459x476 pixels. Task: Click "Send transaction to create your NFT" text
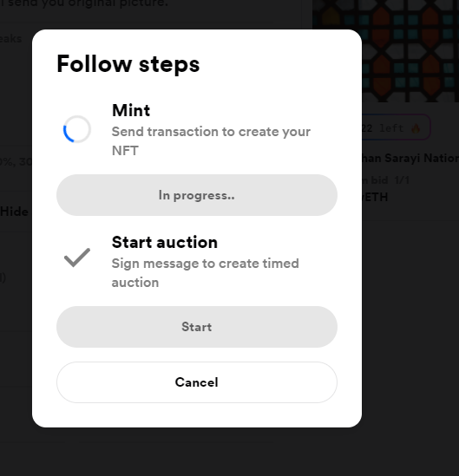coord(211,141)
